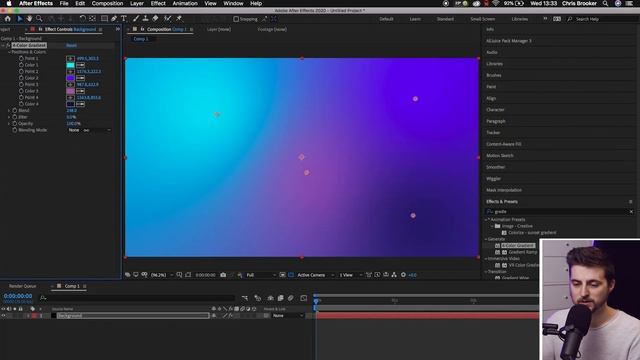Open the Blending Mode dropdown
Viewport: 640px width, 360px height.
[x=89, y=130]
